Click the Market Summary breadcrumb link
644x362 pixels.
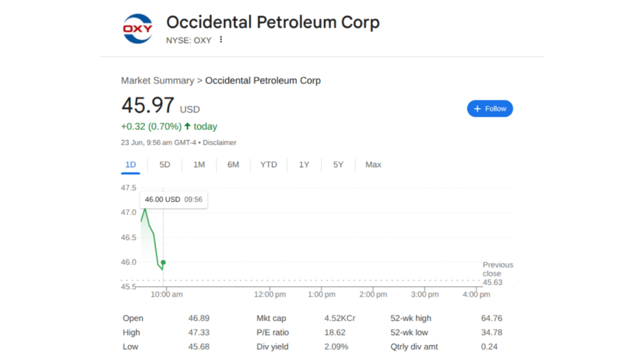tap(157, 80)
